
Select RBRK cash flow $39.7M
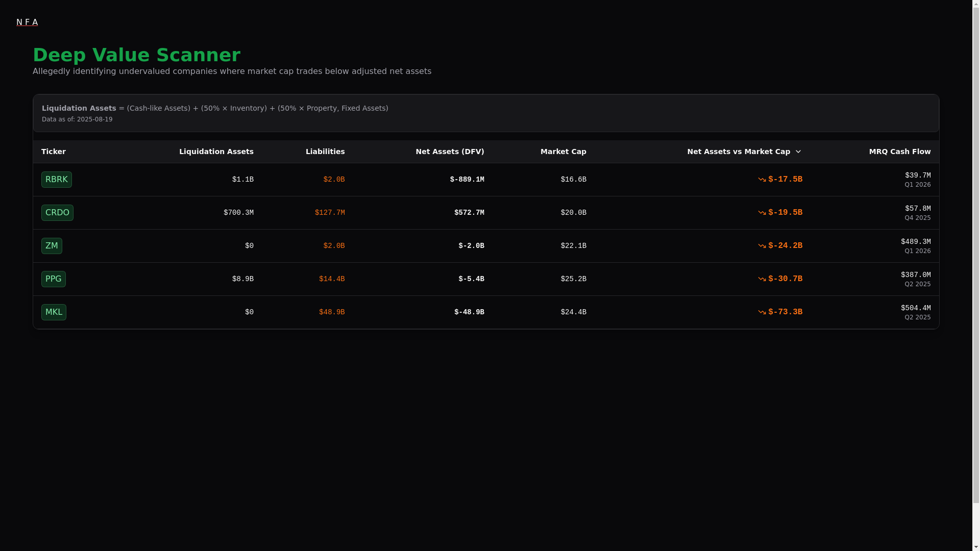(918, 176)
